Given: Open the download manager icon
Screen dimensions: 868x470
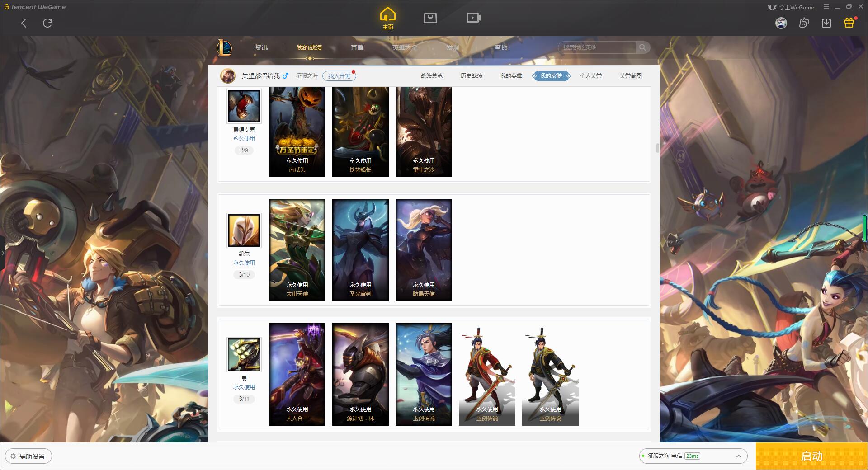Looking at the screenshot, I should [x=826, y=23].
